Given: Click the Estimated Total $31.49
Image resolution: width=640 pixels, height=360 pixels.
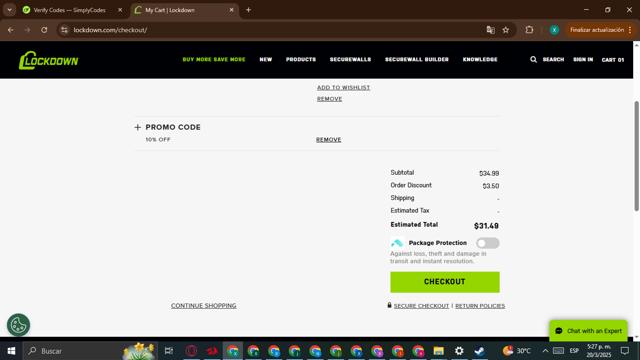Looking at the screenshot, I should click(x=486, y=226).
